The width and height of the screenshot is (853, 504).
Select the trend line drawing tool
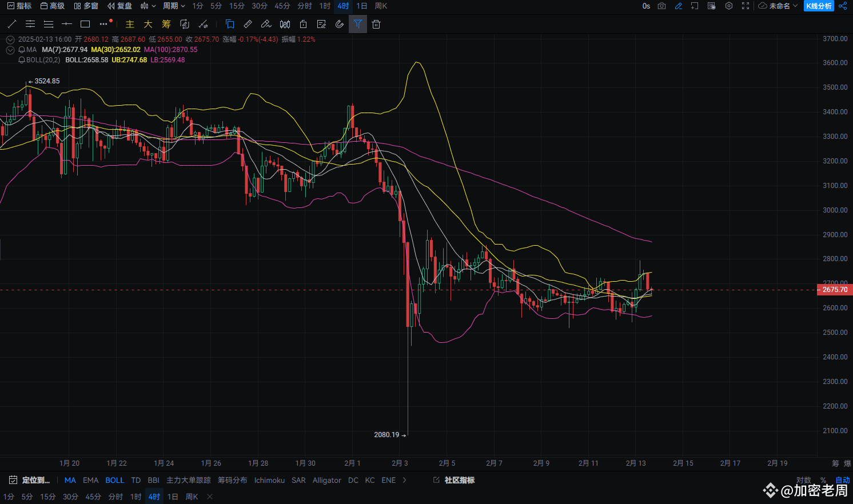pyautogui.click(x=12, y=24)
